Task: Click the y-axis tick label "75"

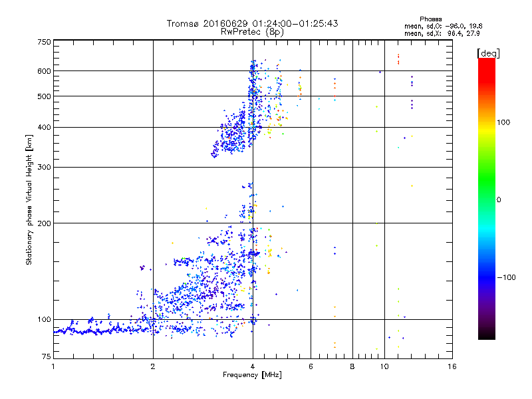Action: 46,356
